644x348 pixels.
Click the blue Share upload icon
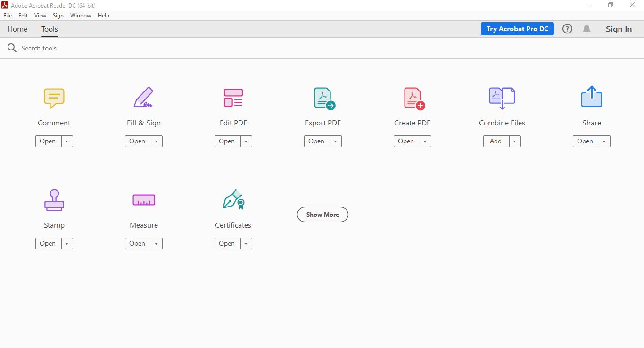pyautogui.click(x=592, y=96)
